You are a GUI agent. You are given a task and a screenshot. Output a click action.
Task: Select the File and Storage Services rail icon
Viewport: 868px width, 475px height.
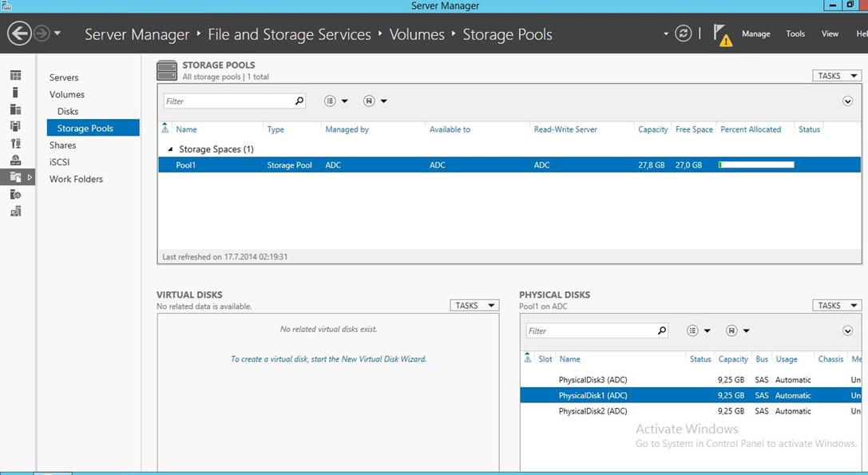(15, 177)
